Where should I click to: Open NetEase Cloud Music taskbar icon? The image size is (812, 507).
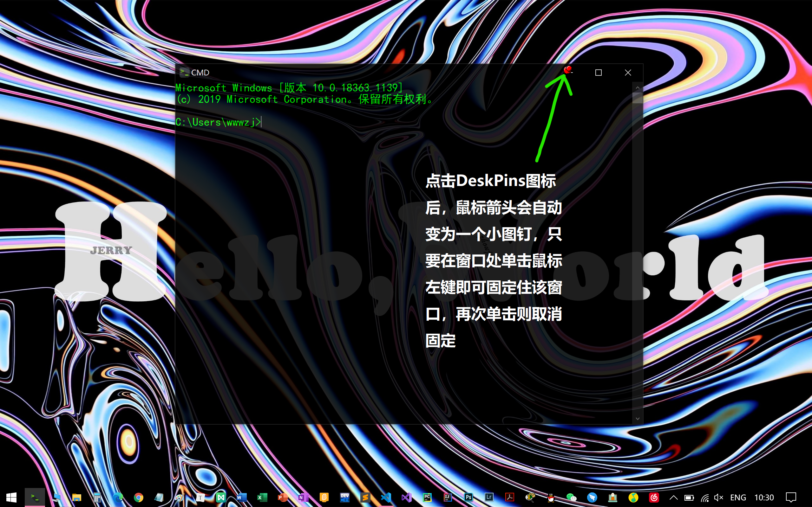(x=654, y=497)
